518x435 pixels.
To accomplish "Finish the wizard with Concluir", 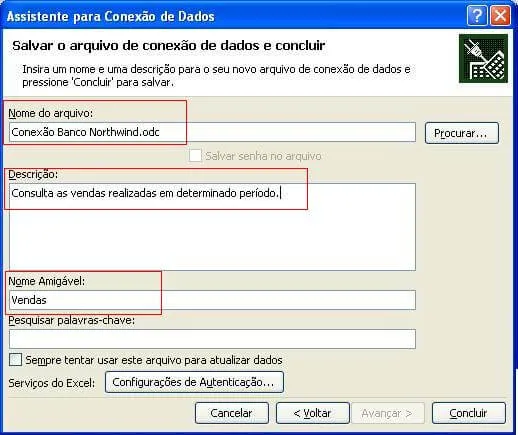I will (x=469, y=413).
